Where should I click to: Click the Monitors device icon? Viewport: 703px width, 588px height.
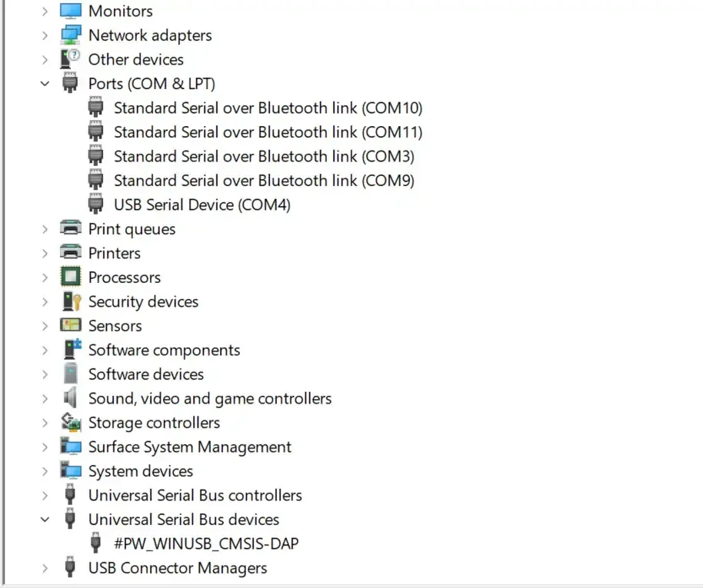click(71, 12)
